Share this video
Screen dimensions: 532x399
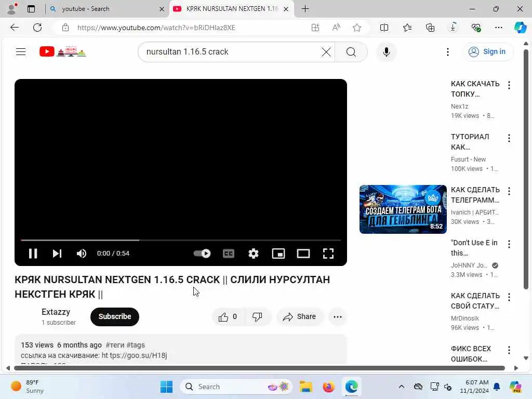(x=300, y=317)
